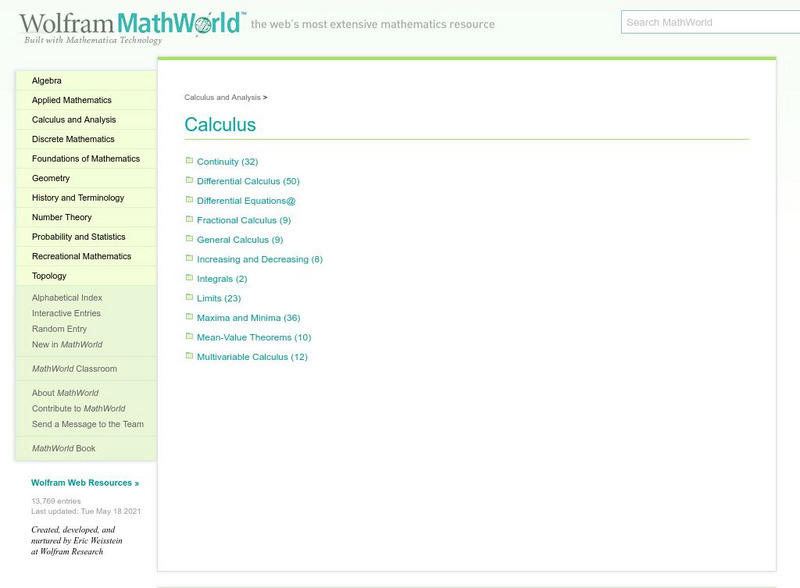Click Contribute to MathWorld
The image size is (800, 588).
coord(78,408)
